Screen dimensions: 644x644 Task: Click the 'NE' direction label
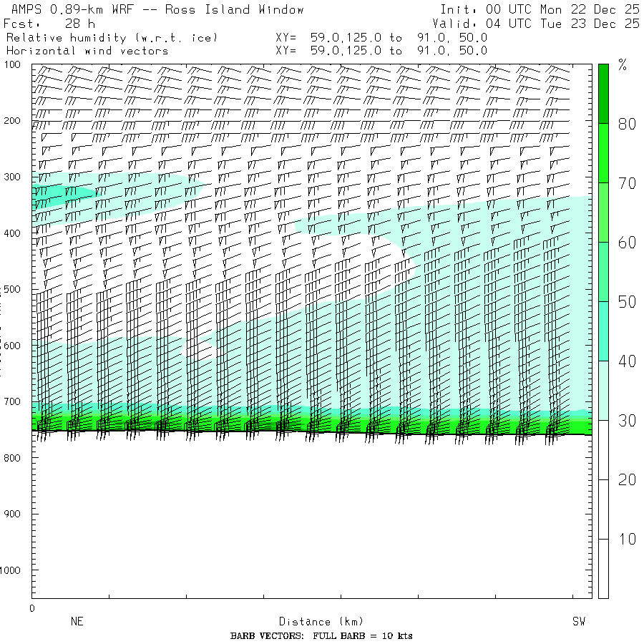point(77,621)
